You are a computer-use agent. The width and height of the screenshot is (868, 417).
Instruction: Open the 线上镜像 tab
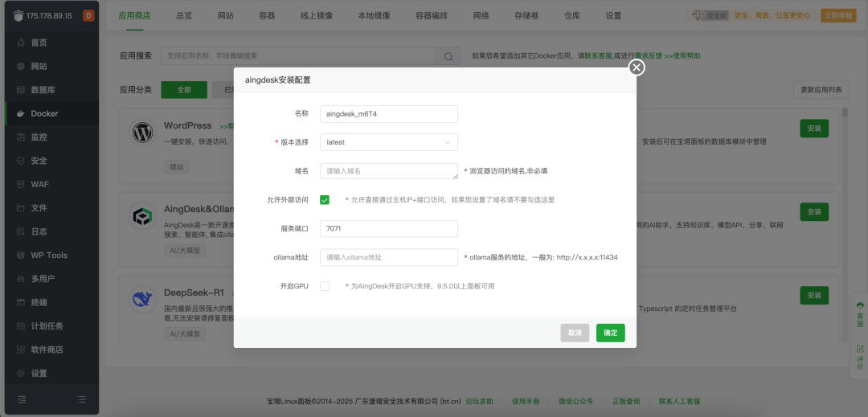pos(317,15)
